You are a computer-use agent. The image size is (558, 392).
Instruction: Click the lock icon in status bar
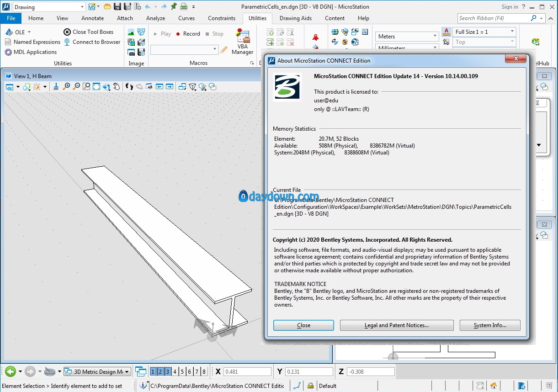310,386
